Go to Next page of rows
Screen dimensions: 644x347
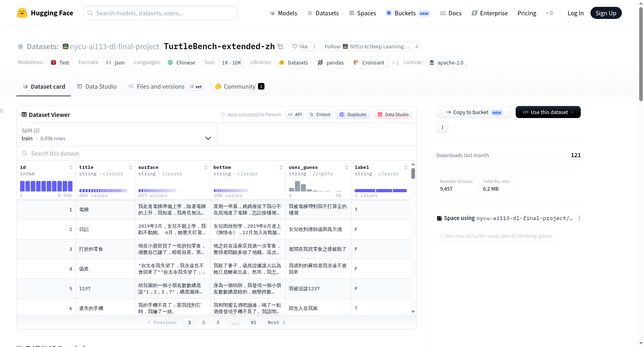point(277,322)
